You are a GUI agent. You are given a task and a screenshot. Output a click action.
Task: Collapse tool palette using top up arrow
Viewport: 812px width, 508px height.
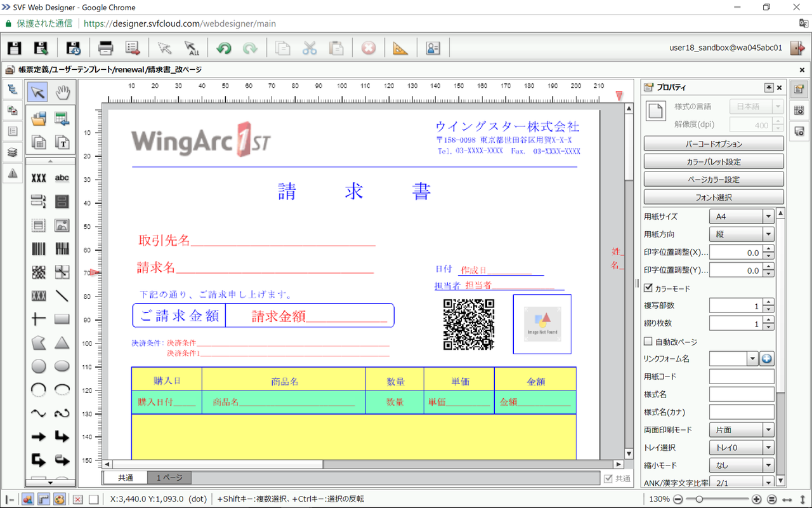coord(50,161)
